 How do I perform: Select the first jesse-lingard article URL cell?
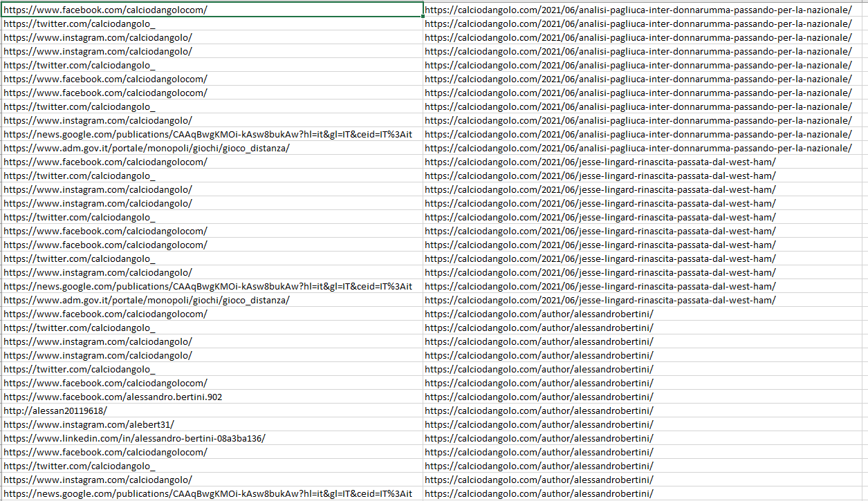click(600, 162)
